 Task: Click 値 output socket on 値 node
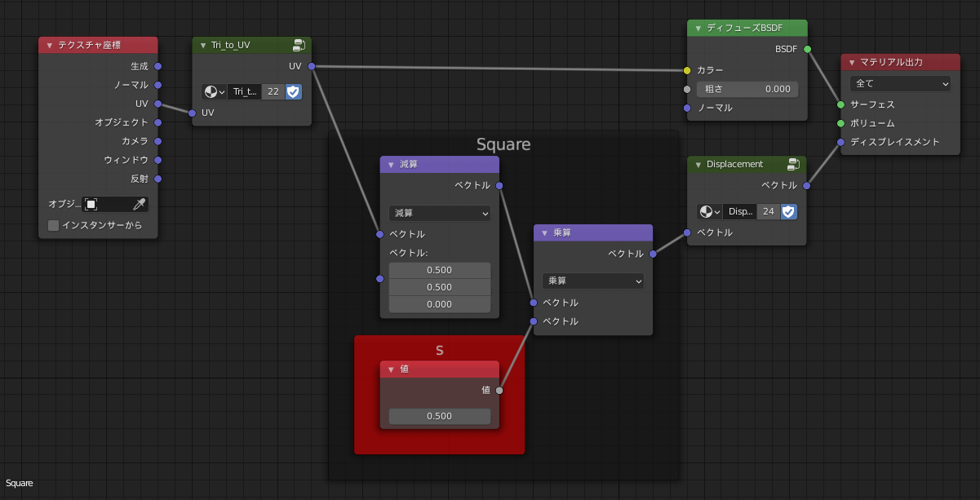pos(499,390)
